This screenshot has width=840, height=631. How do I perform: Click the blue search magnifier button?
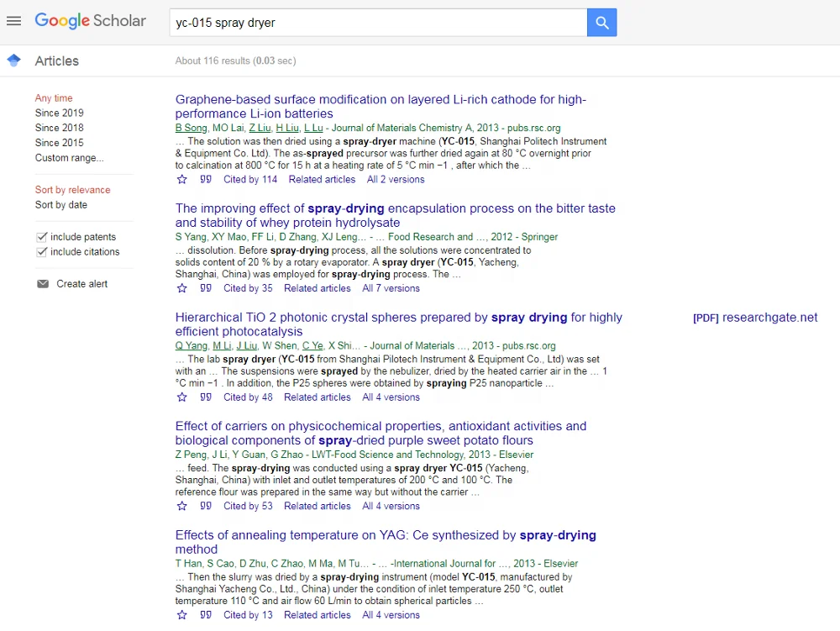[601, 23]
